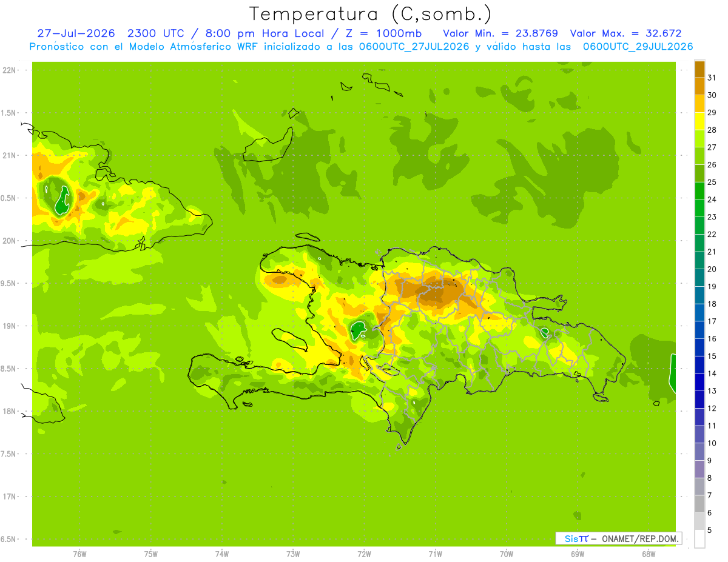Click the 18N latitude axis label

tap(10, 412)
